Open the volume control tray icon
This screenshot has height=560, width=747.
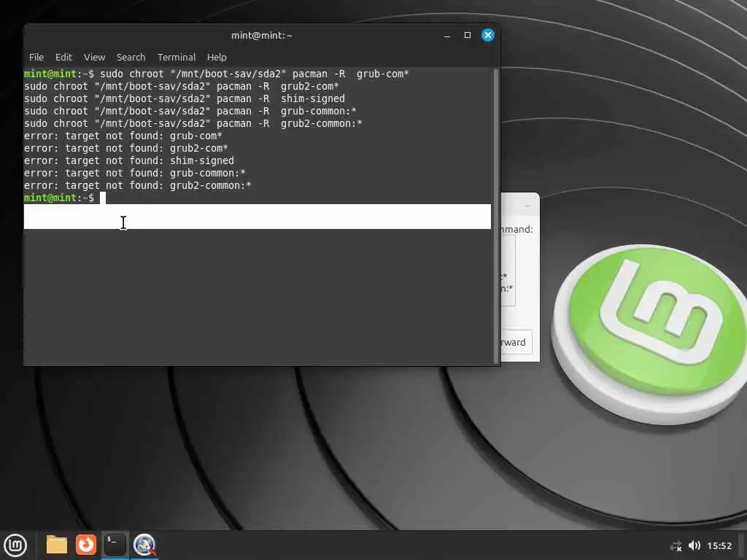[694, 545]
